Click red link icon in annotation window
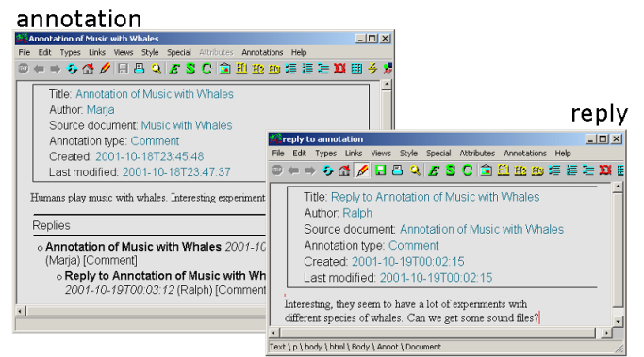This screenshot has width=644, height=357. pyautogui.click(x=339, y=69)
